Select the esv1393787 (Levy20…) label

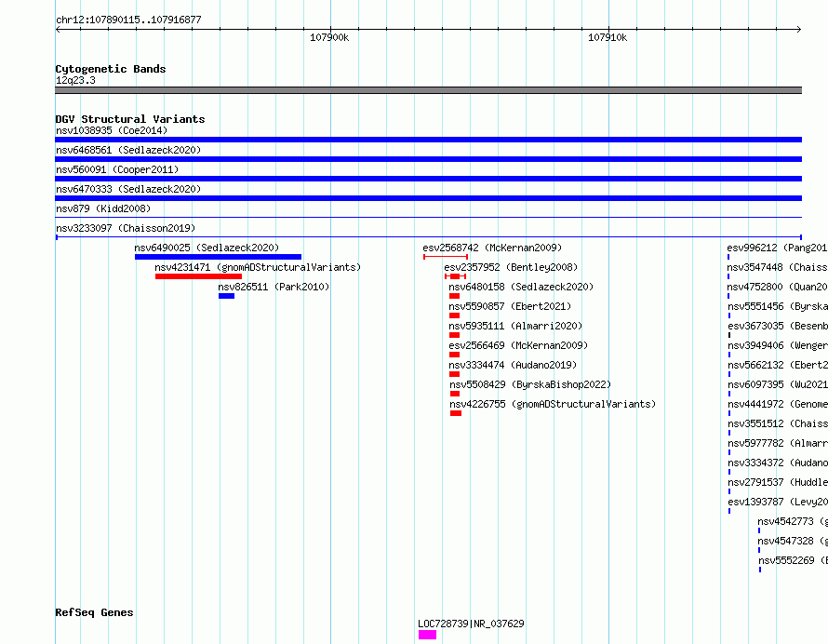[778, 502]
